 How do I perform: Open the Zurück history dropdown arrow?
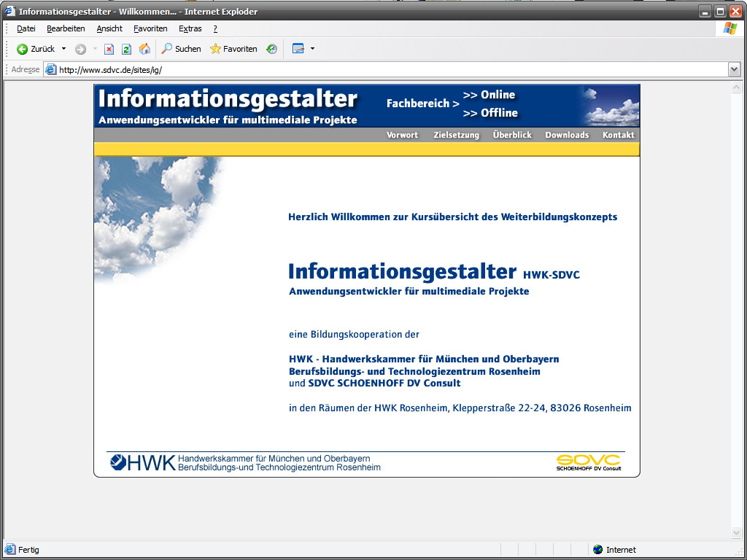pos(64,49)
